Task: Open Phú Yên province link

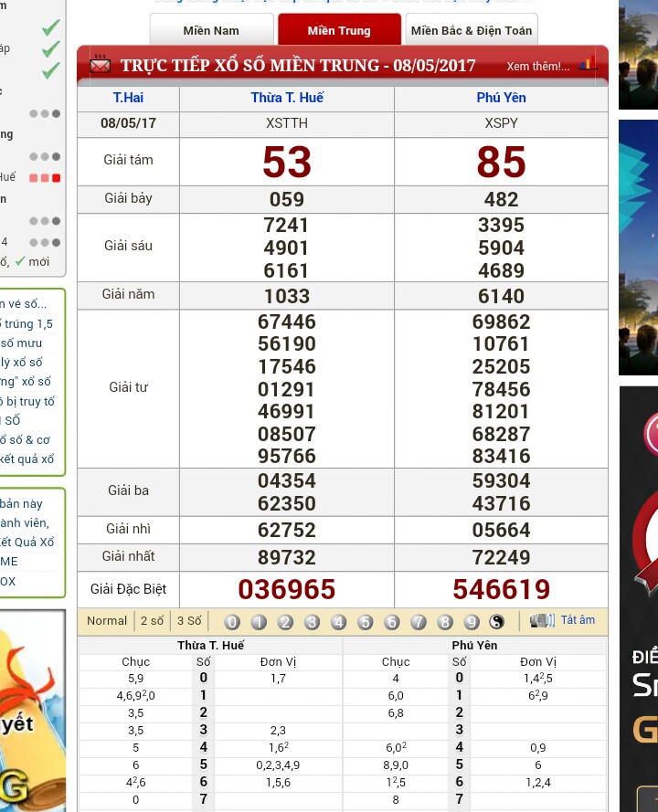Action: (501, 98)
